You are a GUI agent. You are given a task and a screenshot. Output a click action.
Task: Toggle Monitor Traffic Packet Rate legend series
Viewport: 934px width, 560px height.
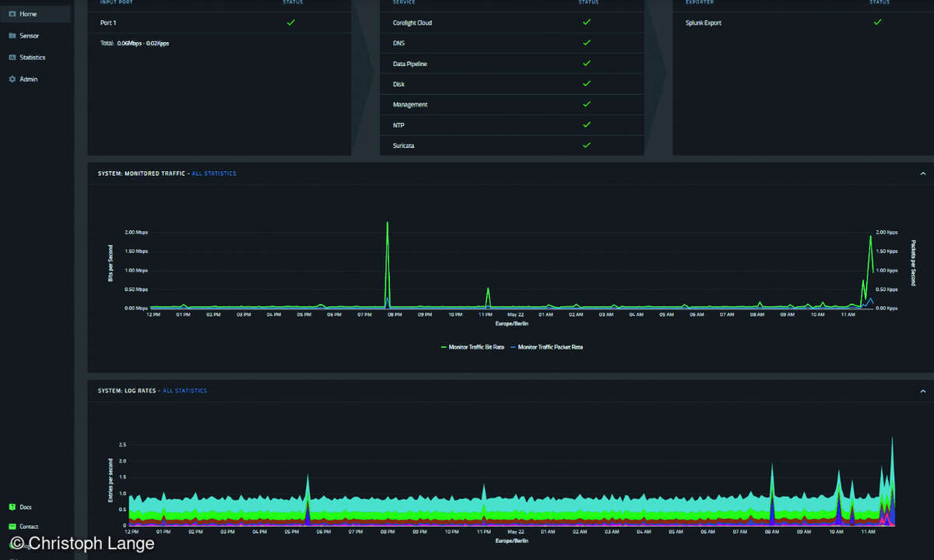pos(546,347)
